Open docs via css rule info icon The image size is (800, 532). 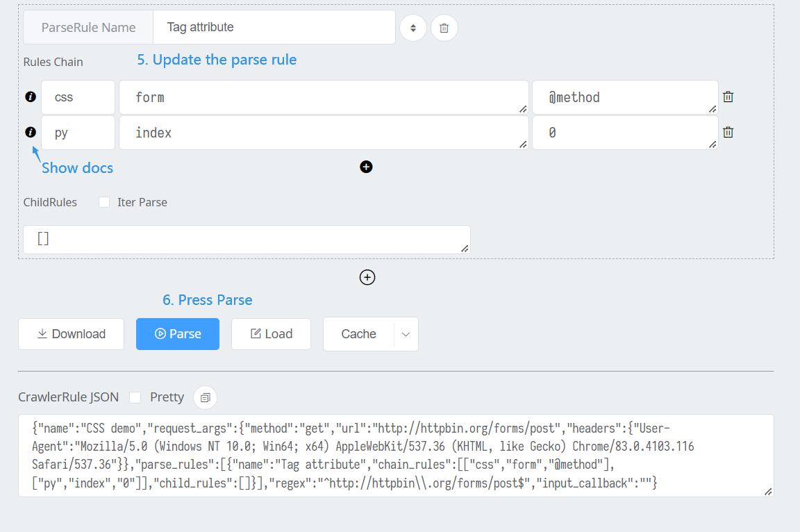(x=30, y=97)
